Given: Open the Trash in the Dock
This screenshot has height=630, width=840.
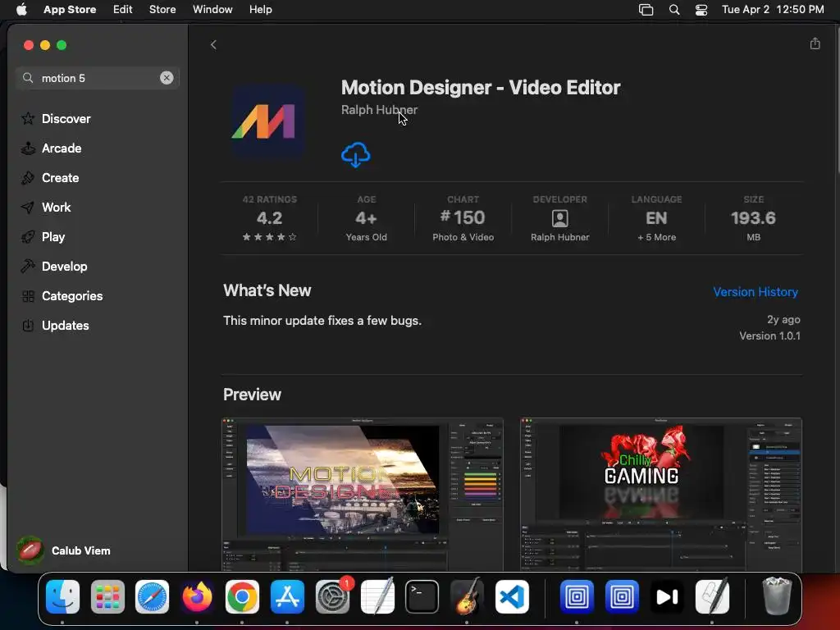Looking at the screenshot, I should [777, 597].
